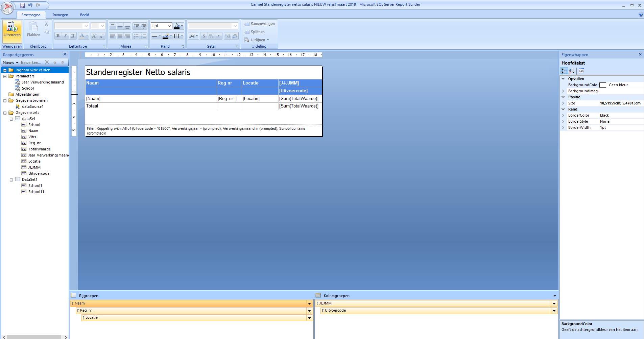Decrease indent in the Alinea group
Screen dimensions: 644x339
tap(136, 26)
